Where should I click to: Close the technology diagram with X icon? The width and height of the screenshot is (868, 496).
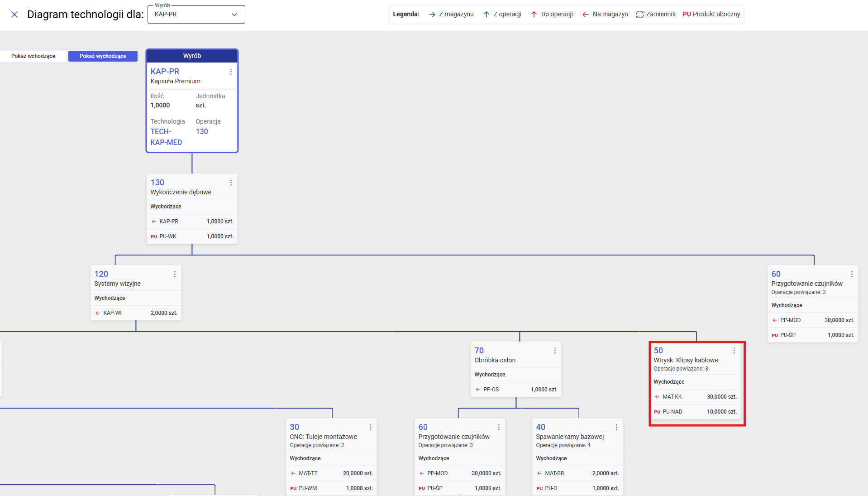coord(14,14)
